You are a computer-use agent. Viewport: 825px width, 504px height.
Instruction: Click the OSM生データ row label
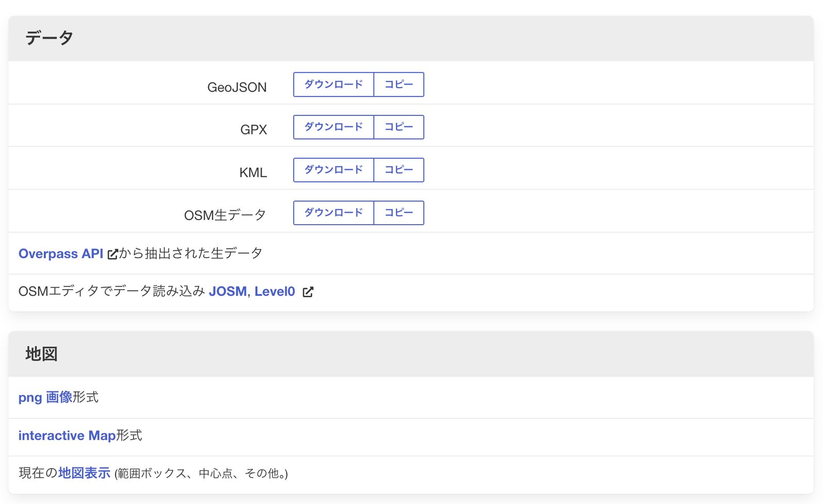click(225, 215)
